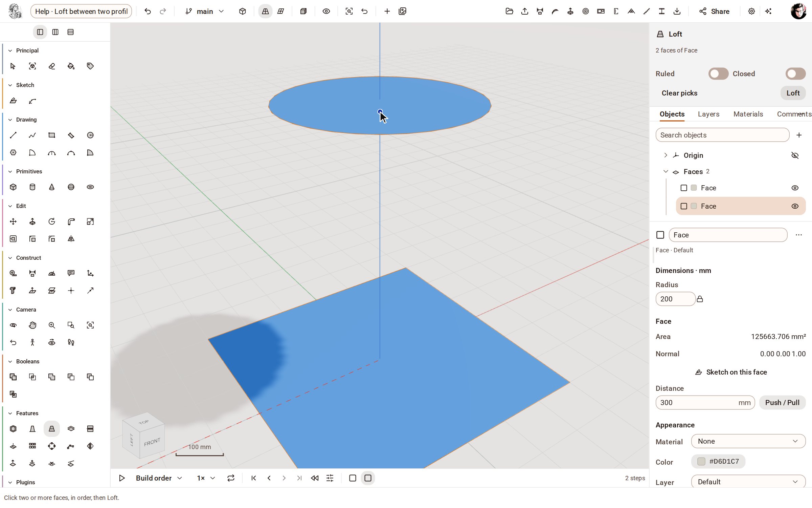Activate the Rotate tool in Edit
Image resolution: width=812 pixels, height=508 pixels.
click(52, 221)
